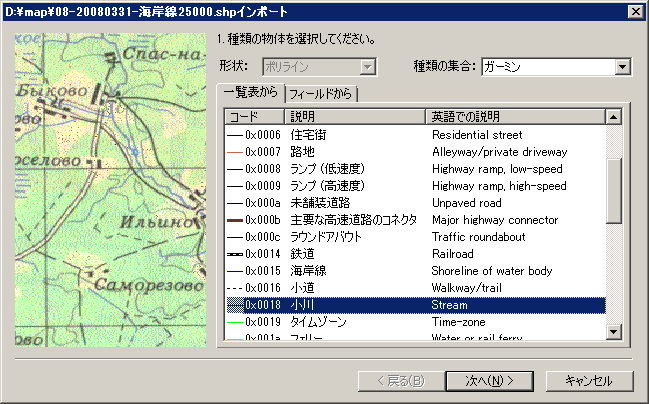Switch to the フィールドから tab
Viewport: 649px width, 404px height.
point(321,94)
